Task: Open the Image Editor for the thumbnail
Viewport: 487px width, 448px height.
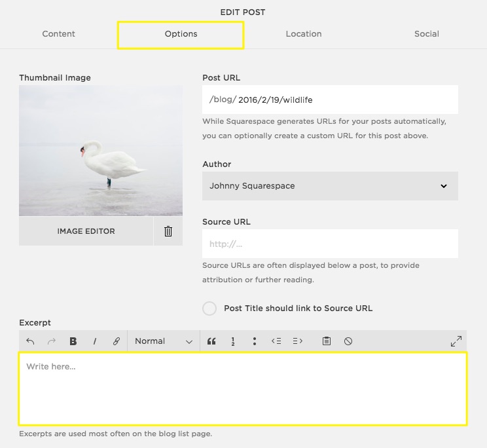Action: (86, 231)
